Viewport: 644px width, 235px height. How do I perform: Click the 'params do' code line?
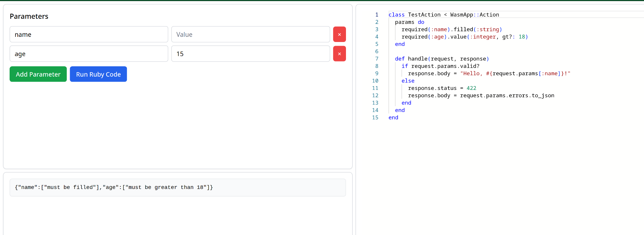click(410, 22)
